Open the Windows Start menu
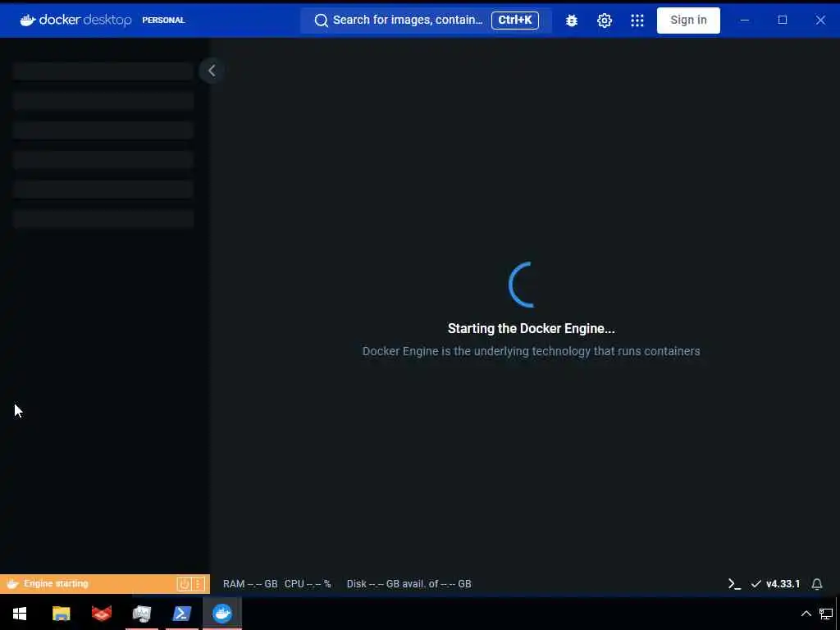840x630 pixels. [20, 614]
